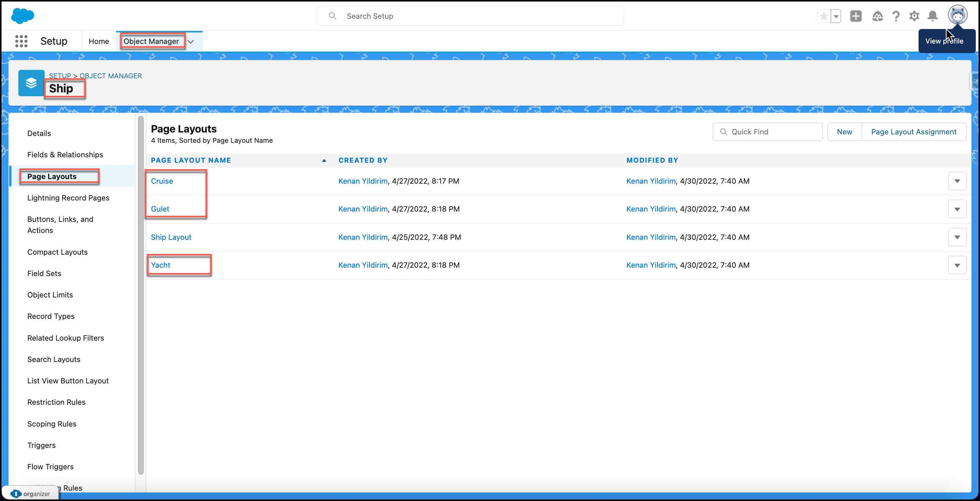Open Details in the sidebar
Viewport: 980px width, 501px height.
click(x=39, y=133)
